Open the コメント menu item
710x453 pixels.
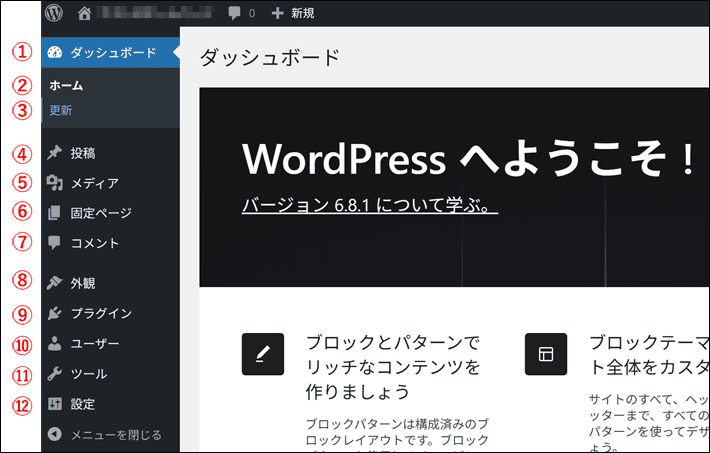(x=95, y=242)
